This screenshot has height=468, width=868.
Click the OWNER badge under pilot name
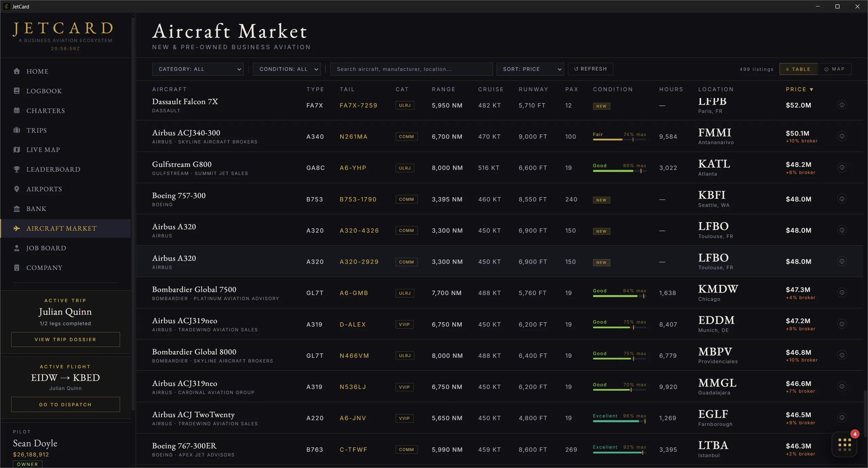pyautogui.click(x=27, y=464)
